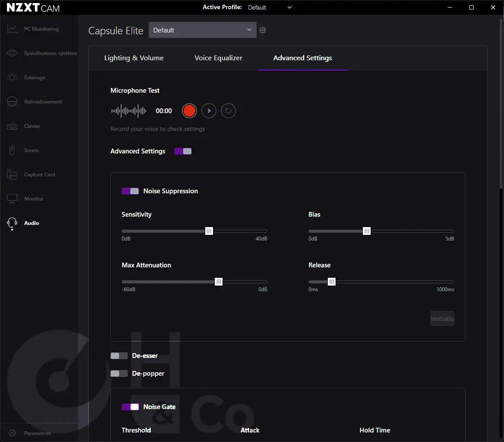The height and width of the screenshot is (442, 504).
Task: Open Paramètres link in sidebar
Action: pos(37,433)
